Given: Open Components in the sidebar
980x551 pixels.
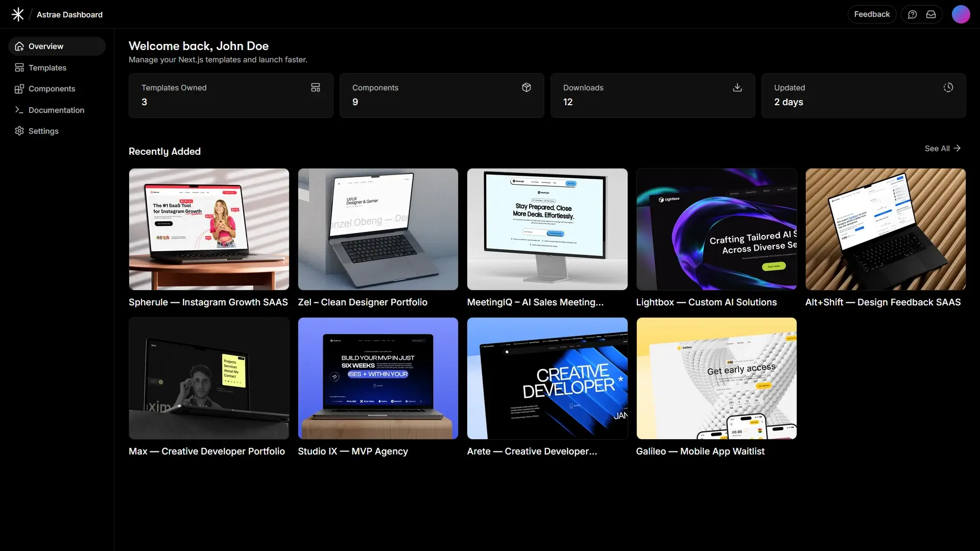Looking at the screenshot, I should click(52, 89).
